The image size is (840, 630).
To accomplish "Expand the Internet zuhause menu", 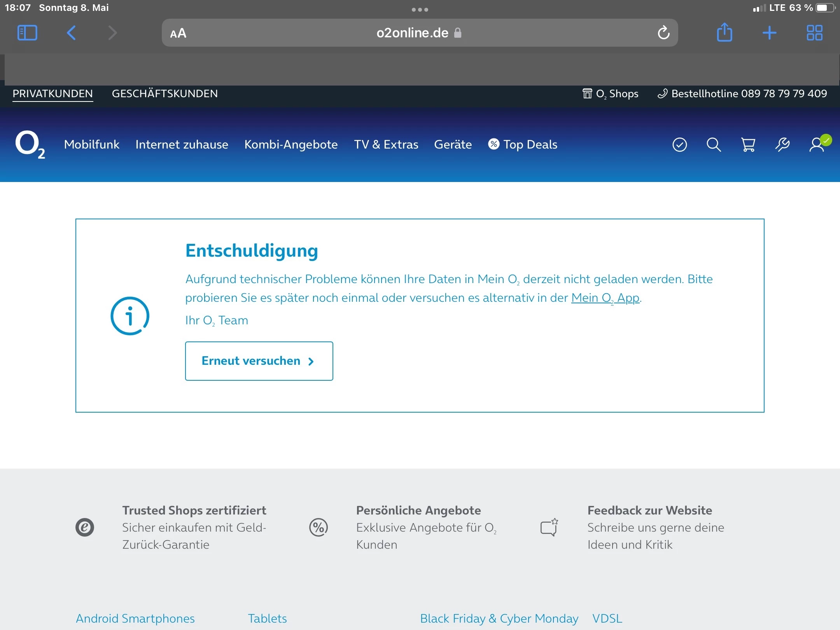I will coord(182,145).
